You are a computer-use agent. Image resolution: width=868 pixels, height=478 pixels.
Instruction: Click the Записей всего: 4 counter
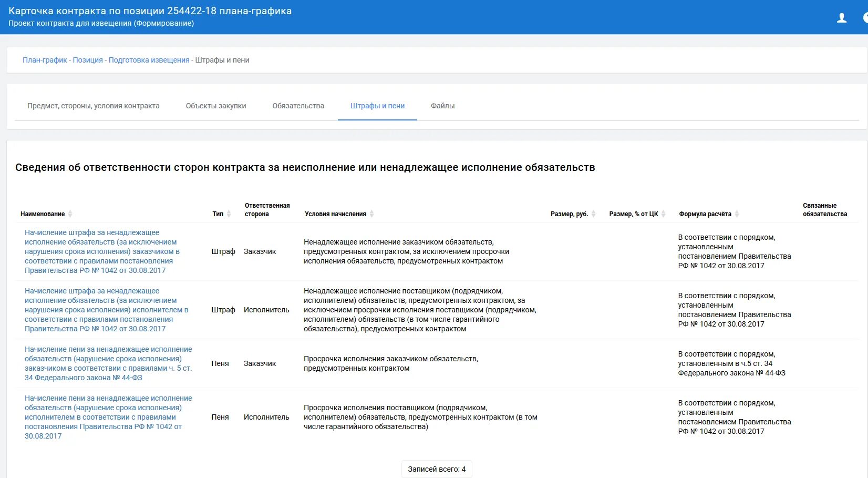pos(437,469)
